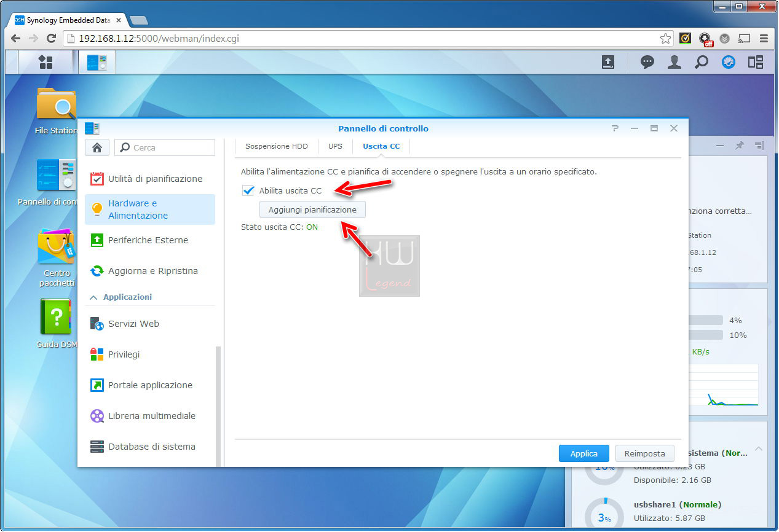The height and width of the screenshot is (532, 779).
Task: Go back in the browser
Action: (16, 38)
